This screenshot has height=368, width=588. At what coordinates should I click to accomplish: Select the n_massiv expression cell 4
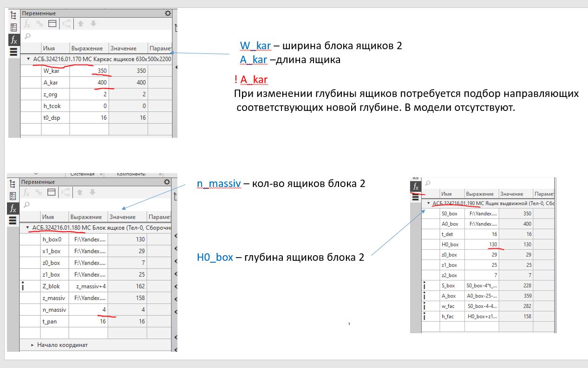tap(88, 310)
